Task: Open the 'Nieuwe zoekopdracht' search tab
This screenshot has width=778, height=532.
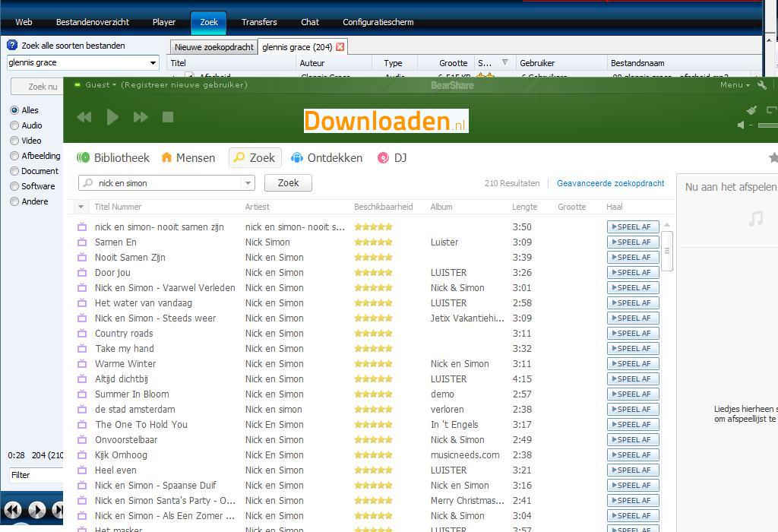Action: point(213,47)
